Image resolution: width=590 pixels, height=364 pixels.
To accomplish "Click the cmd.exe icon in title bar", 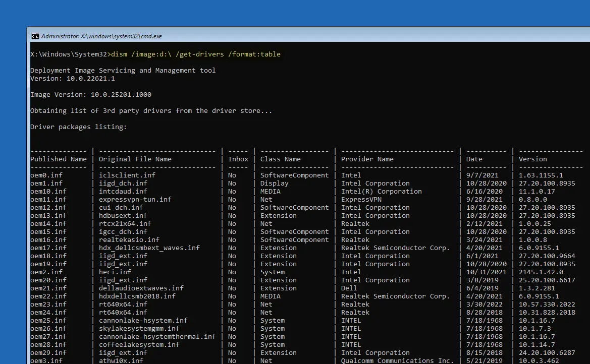I will [x=35, y=36].
